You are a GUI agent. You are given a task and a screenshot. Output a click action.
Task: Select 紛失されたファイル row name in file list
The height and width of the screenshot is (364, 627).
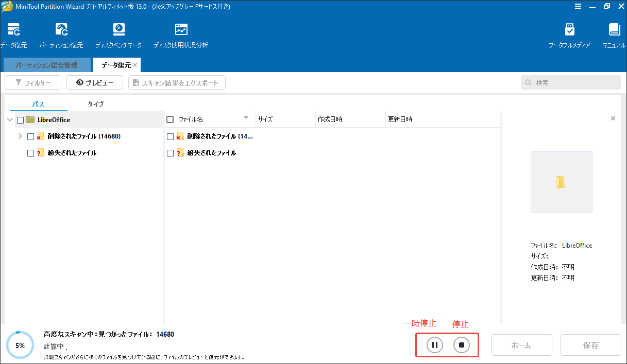pyautogui.click(x=212, y=153)
